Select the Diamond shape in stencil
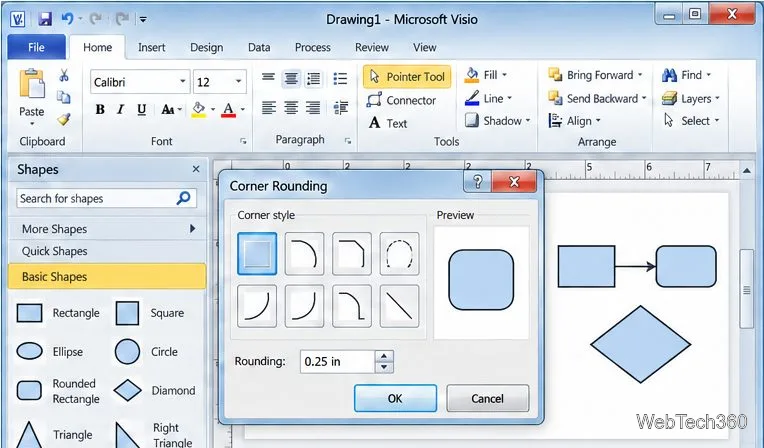Screen dimensions: 764x448 pos(154,390)
